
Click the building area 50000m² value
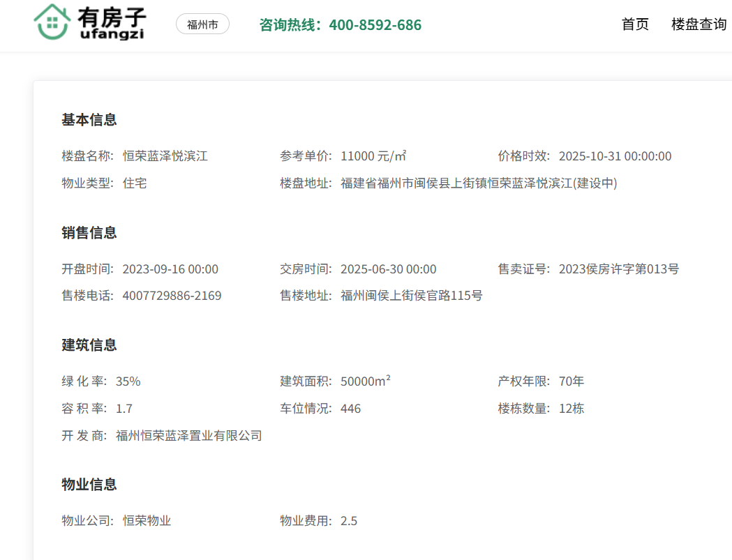point(366,381)
